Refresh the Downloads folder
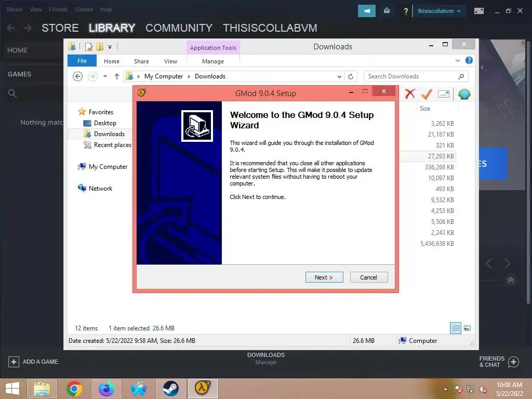The image size is (532, 399). pyautogui.click(x=351, y=77)
